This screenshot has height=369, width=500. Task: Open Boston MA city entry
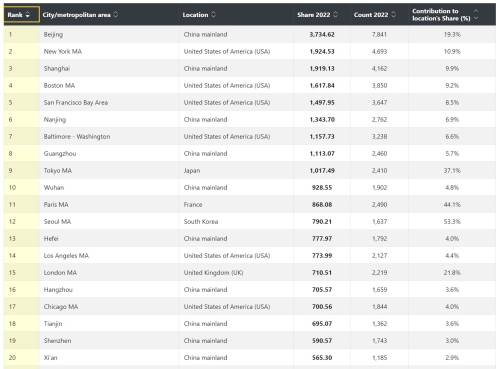click(x=59, y=86)
